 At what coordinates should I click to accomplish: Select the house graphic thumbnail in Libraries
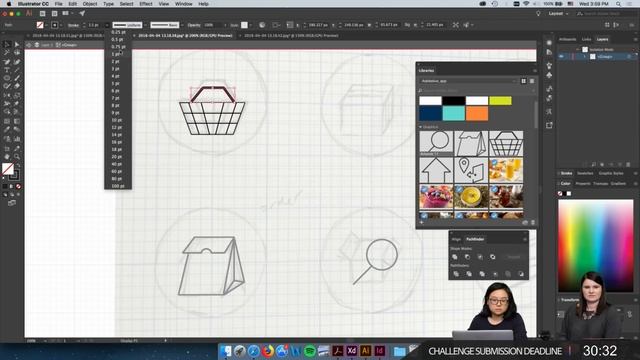point(436,171)
